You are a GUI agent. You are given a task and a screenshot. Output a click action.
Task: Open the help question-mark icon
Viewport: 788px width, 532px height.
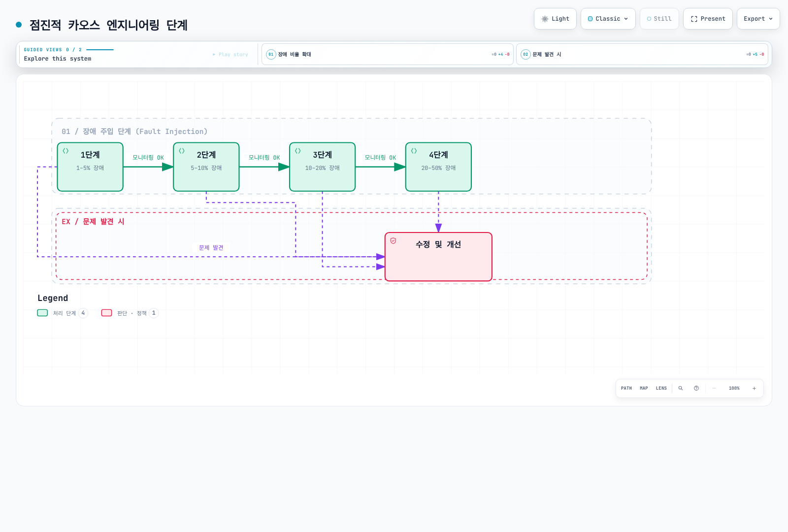click(x=696, y=388)
